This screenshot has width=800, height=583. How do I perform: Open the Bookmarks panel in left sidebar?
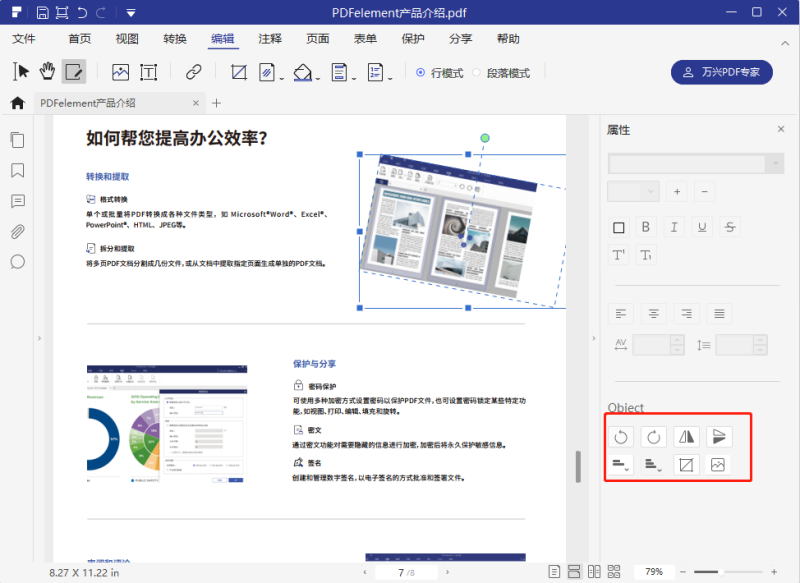tap(17, 171)
